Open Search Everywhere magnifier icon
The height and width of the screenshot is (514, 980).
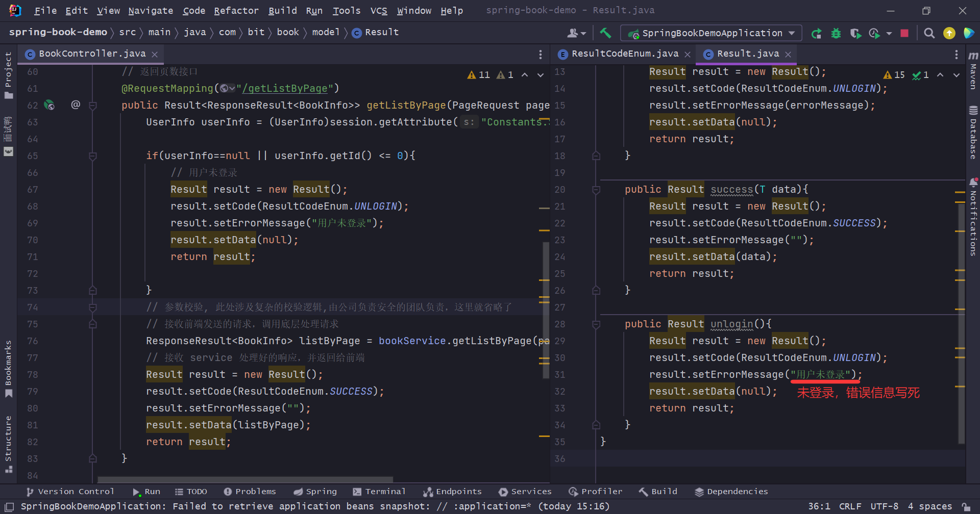click(929, 33)
